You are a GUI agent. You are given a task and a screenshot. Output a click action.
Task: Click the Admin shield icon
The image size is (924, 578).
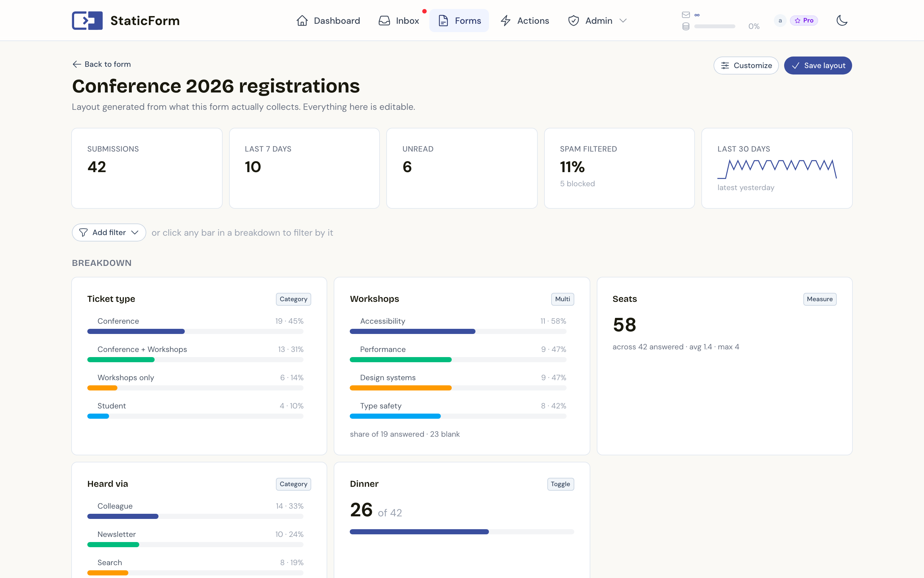pos(574,21)
